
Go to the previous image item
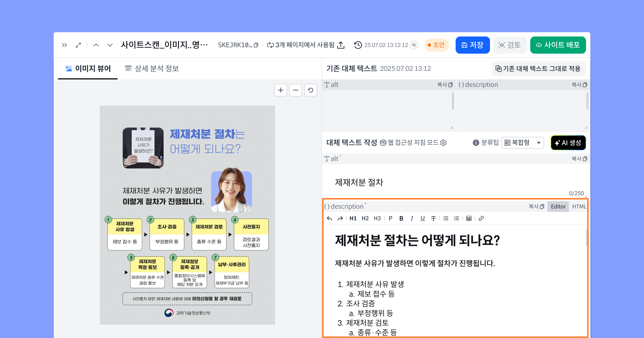pyautogui.click(x=96, y=45)
